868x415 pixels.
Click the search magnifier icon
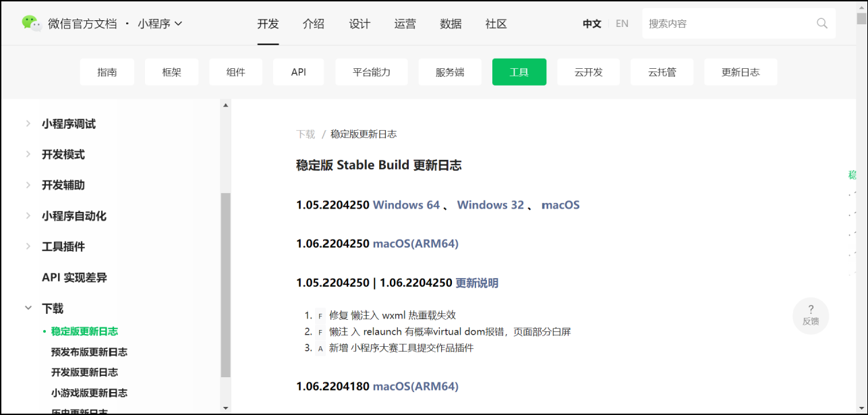point(821,22)
